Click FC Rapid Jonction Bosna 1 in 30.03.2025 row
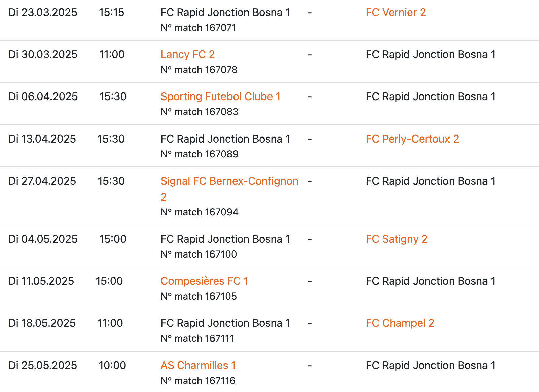Viewport: 539px width, 392px height. [x=430, y=54]
